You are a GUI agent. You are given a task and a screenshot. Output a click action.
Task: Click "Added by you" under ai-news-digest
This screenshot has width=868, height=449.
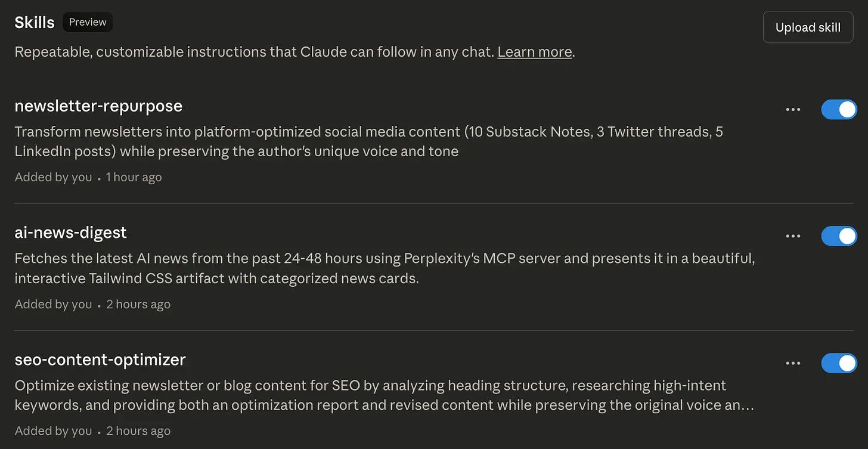(53, 304)
